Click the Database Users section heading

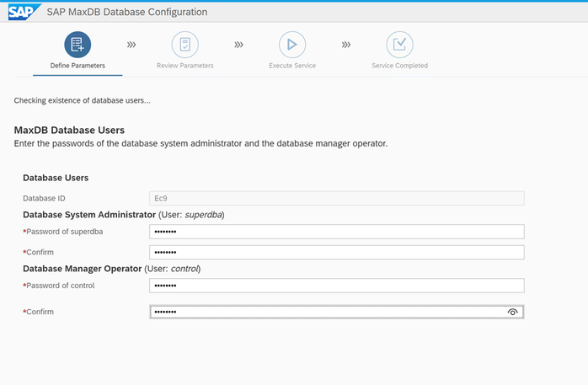coord(56,178)
